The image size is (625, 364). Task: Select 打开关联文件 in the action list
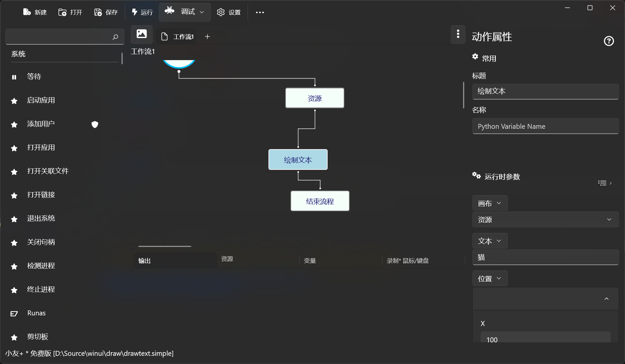click(x=48, y=171)
